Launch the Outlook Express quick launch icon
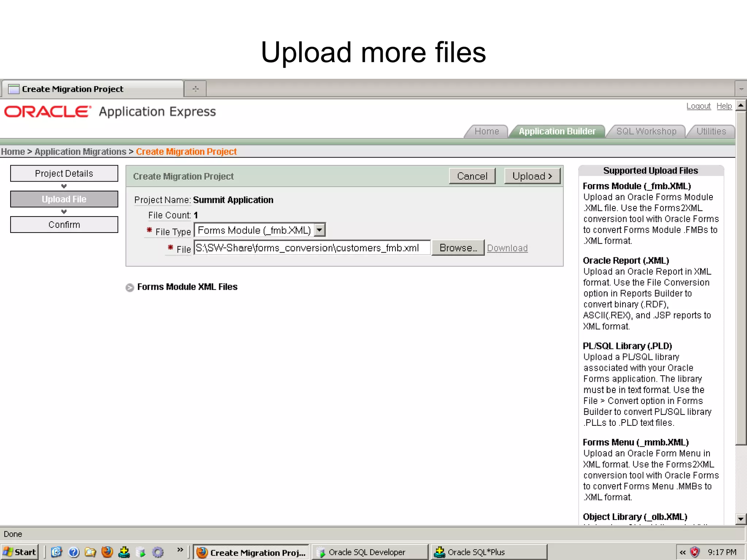 coord(57,552)
